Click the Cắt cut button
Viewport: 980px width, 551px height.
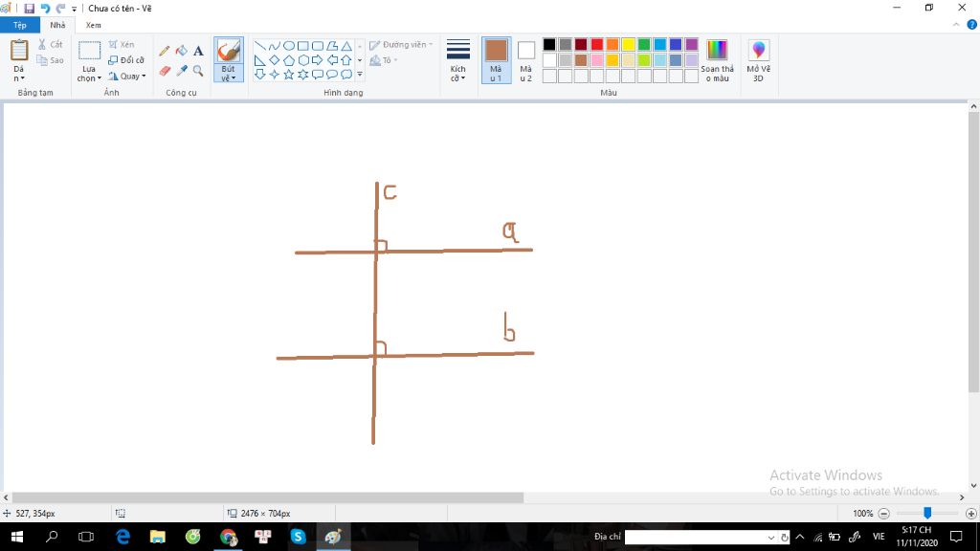[x=50, y=44]
